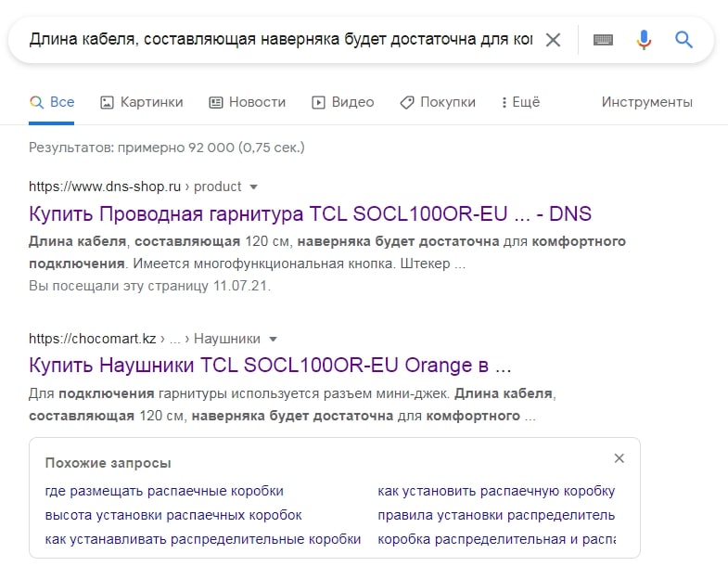Expand dropdown arrow next to dns-shop.ru URL
This screenshot has width=728, height=579.
click(x=253, y=187)
